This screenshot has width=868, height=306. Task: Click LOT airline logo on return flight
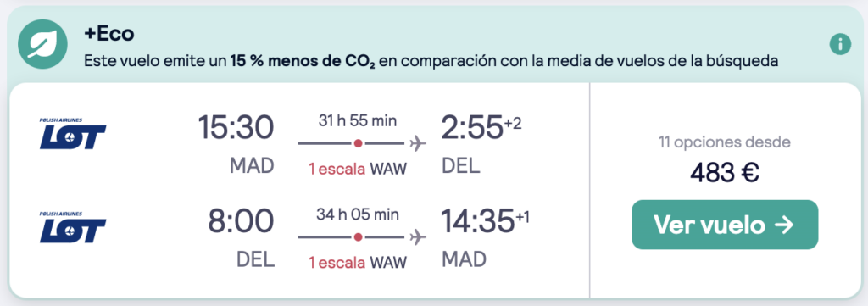point(73,227)
